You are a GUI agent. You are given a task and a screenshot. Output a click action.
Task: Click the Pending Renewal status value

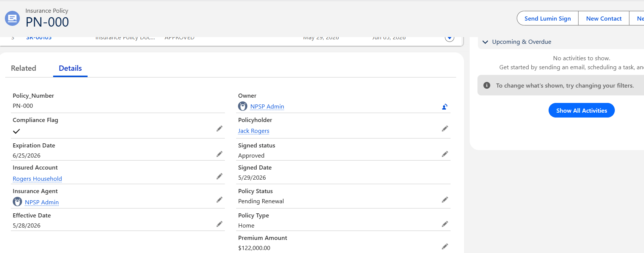pyautogui.click(x=261, y=201)
